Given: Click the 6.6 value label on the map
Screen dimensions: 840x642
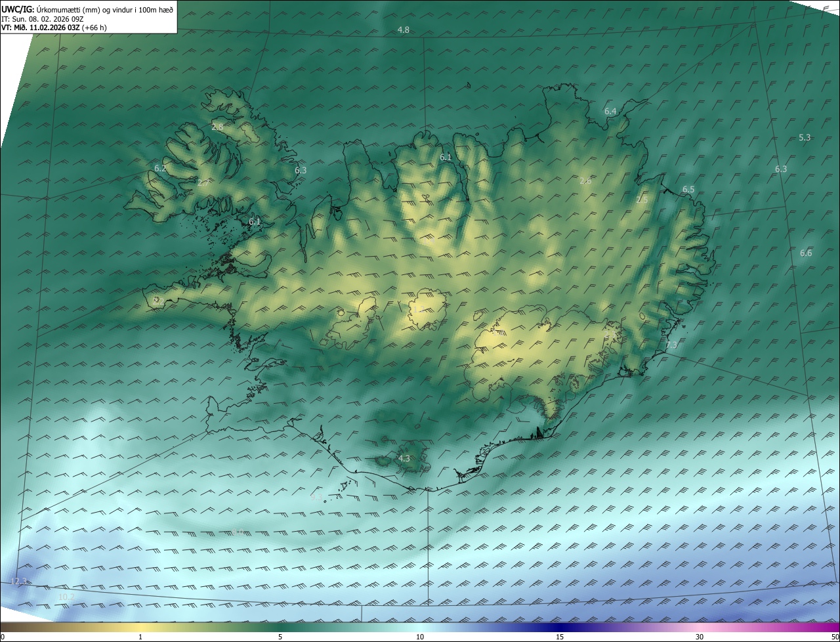Looking at the screenshot, I should point(806,253).
